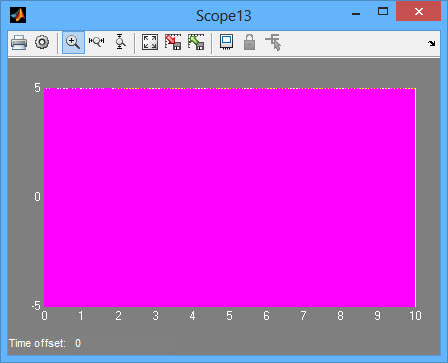448x363 pixels.
Task: Click the dock arrow at the toolbar's right end
Action: (432, 43)
